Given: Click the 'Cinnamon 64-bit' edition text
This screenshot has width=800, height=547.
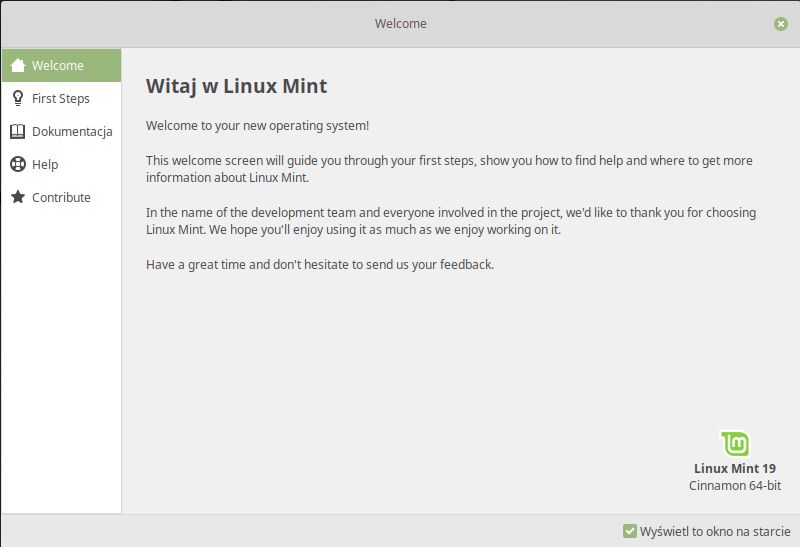Looking at the screenshot, I should click(x=735, y=485).
